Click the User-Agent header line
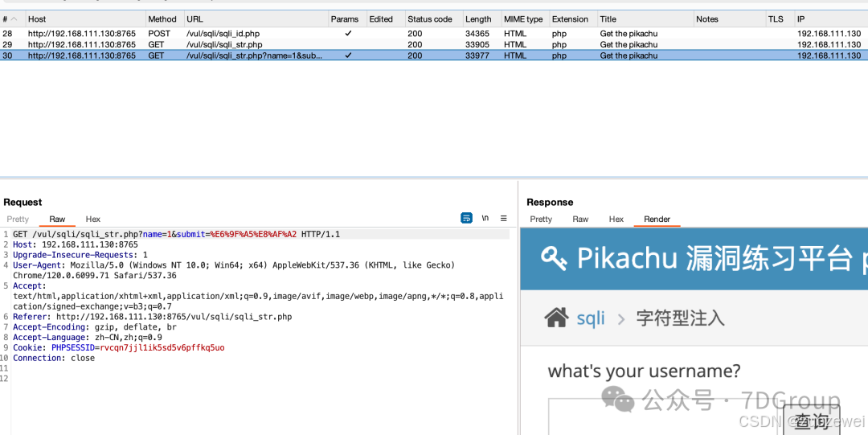This screenshot has width=868, height=435. tap(234, 270)
